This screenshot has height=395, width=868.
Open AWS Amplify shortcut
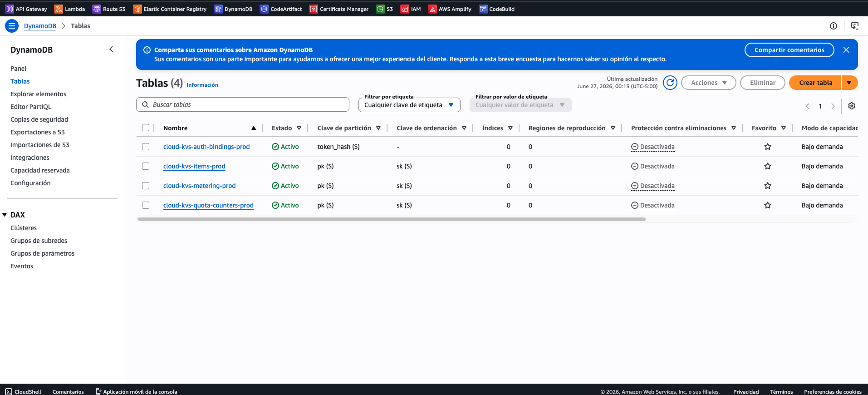point(450,9)
